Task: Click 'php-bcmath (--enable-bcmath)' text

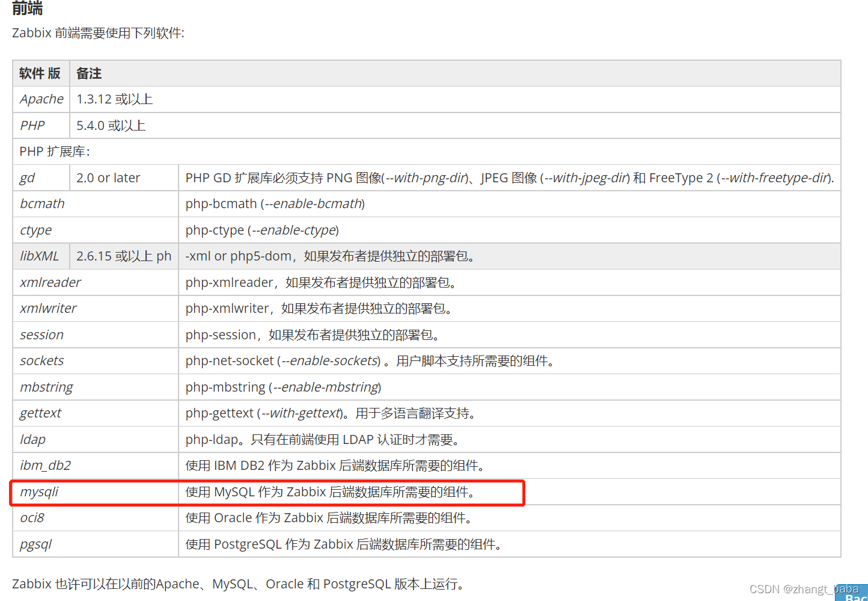Action: (x=275, y=204)
